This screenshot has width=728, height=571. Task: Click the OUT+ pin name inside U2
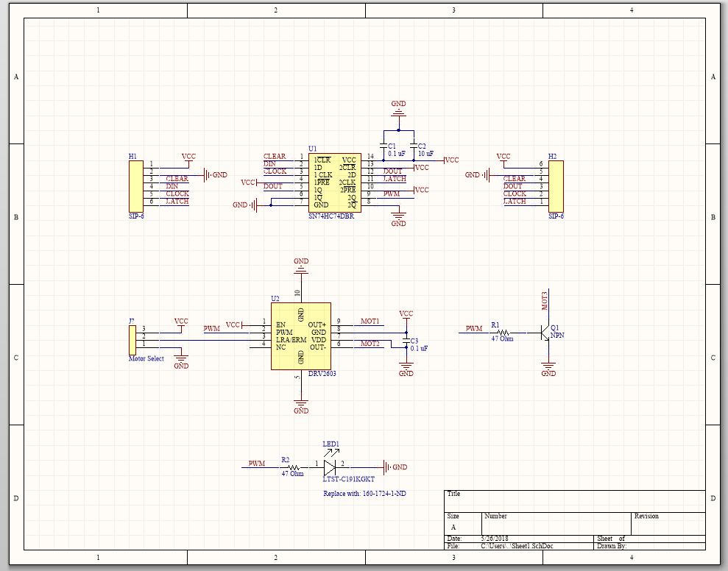point(317,325)
